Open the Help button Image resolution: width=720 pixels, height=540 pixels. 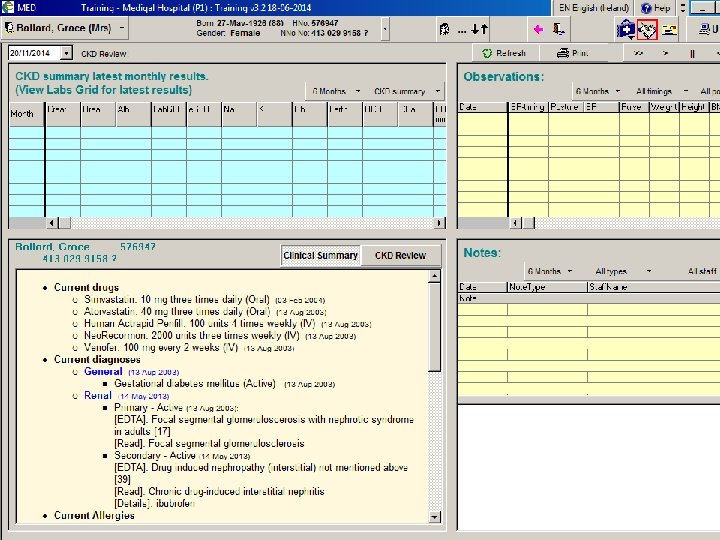pos(656,8)
